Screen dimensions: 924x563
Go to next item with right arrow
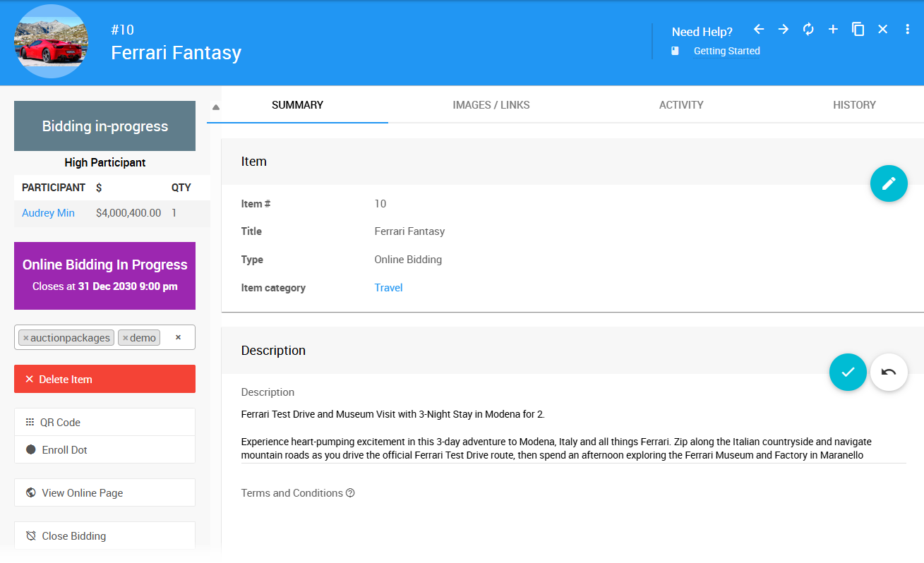[x=784, y=30]
